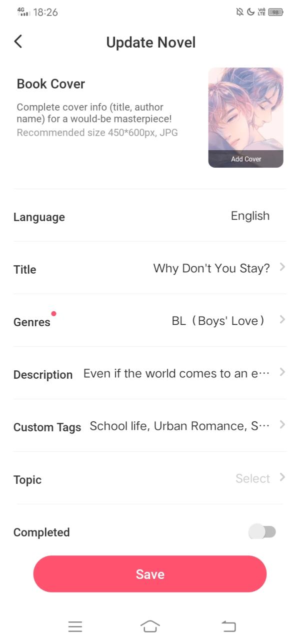
Task: Toggle the Completed switch
Action: [262, 532]
